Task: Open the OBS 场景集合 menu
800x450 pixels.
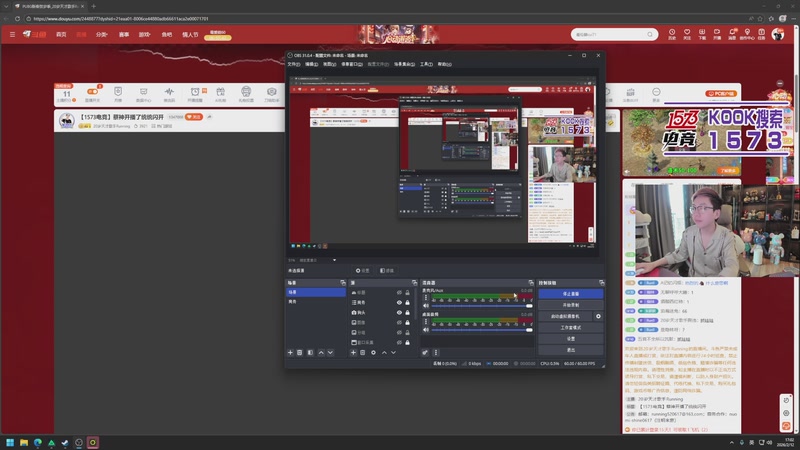Action: point(404,64)
